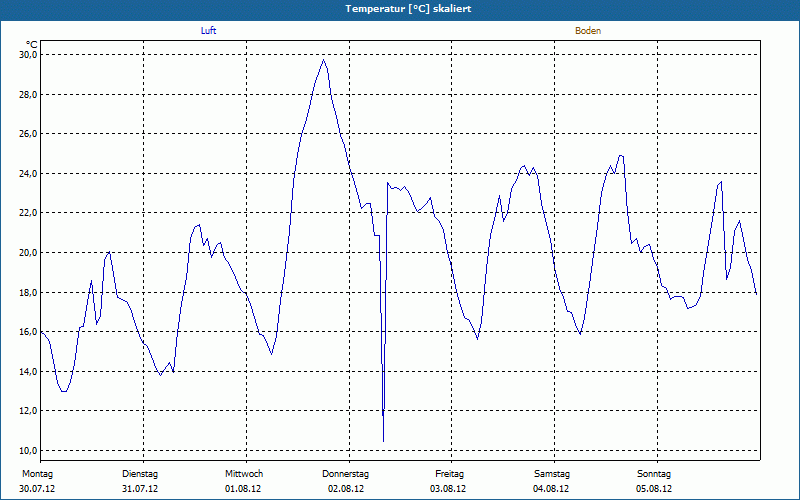Select the 30,0 y-axis value
Image resolution: width=800 pixels, height=500 pixels.
coord(29,55)
